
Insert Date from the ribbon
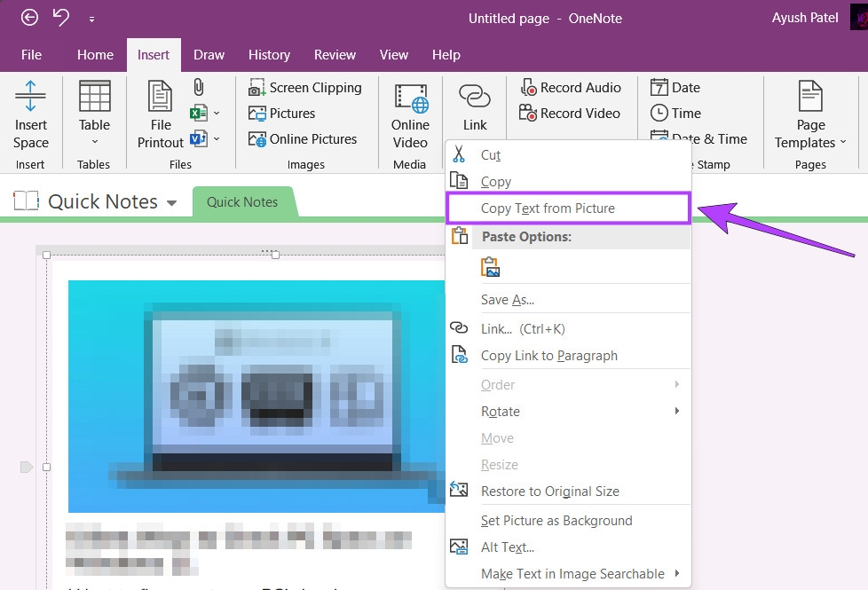coord(675,88)
